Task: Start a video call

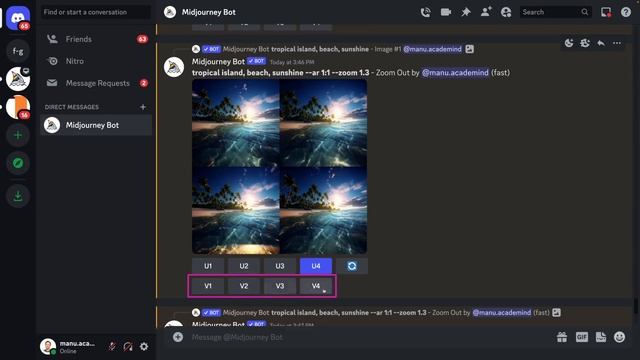Action: pos(446,12)
